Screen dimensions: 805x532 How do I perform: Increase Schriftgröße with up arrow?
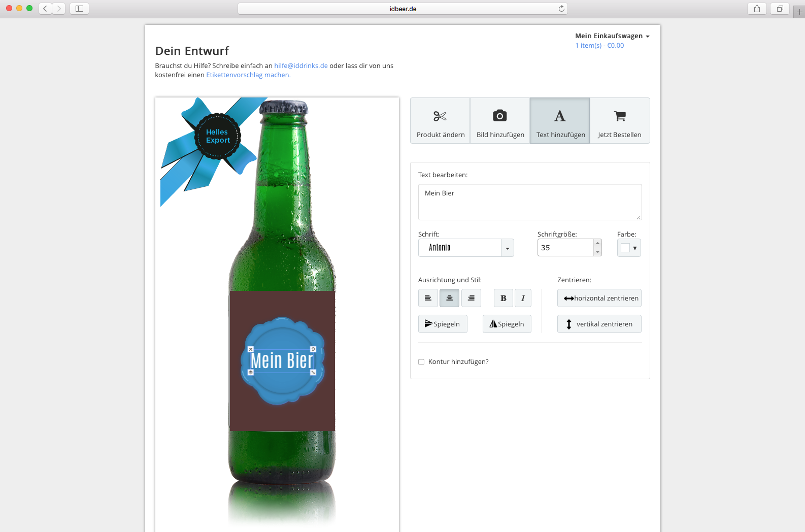(597, 243)
